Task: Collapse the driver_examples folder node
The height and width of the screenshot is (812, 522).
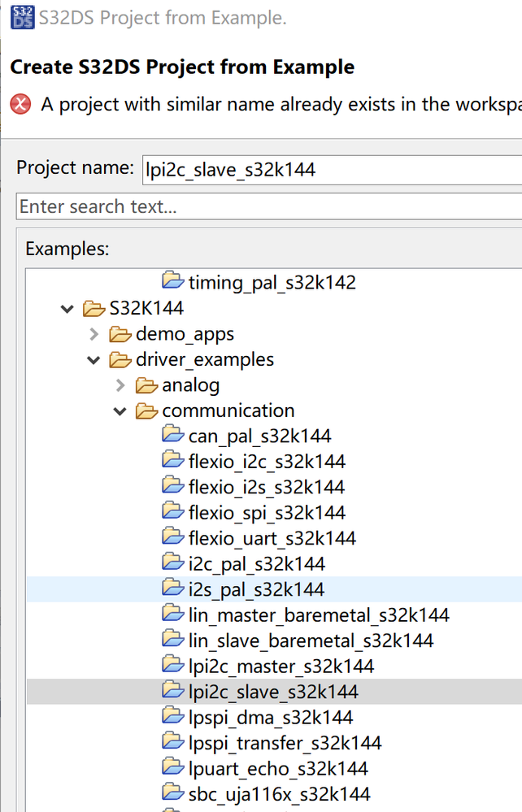Action: click(94, 360)
